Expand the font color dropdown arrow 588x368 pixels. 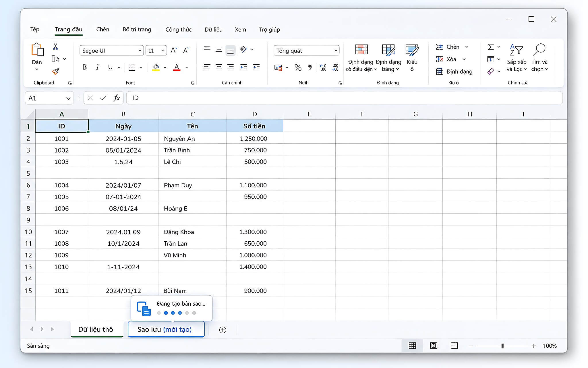pos(187,67)
